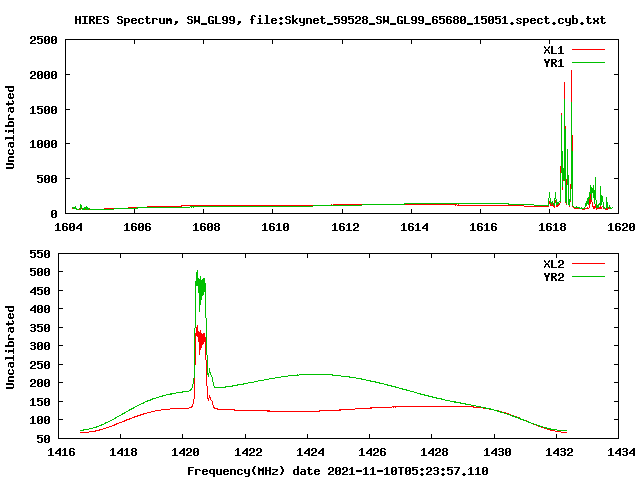This screenshot has width=640, height=480.
Task: Click the 2500 y-axis tick label
Action: pos(43,40)
